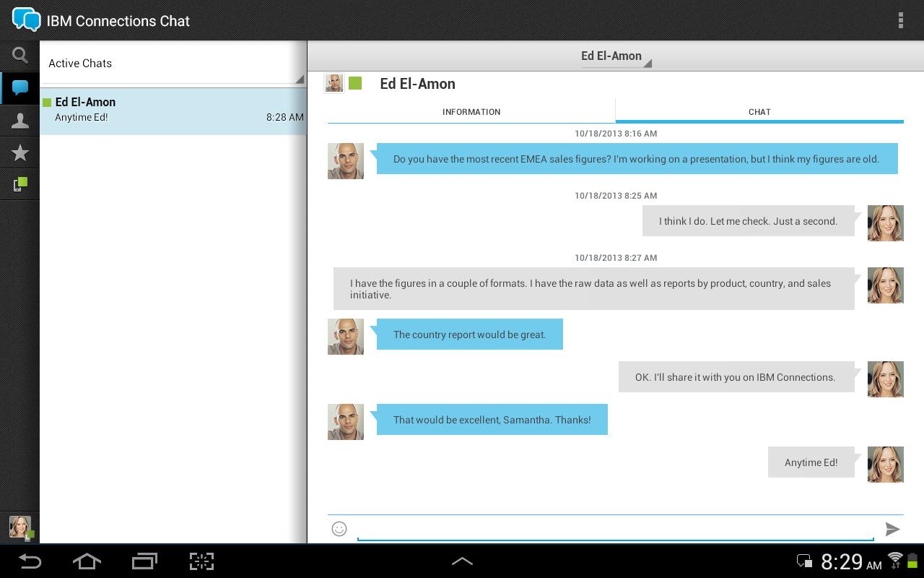Tap the screenshot capture button in the navigation bar
Screen dimensions: 924x578
tap(201, 561)
